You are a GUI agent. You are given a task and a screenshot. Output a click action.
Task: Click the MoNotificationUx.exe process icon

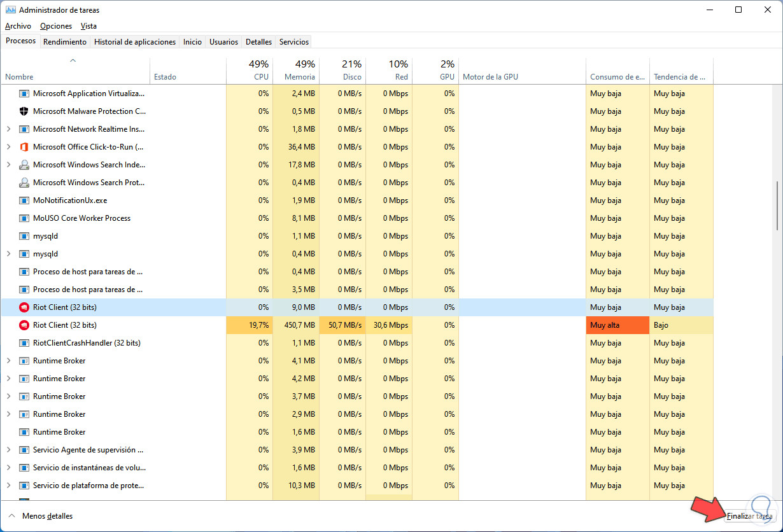tap(24, 200)
